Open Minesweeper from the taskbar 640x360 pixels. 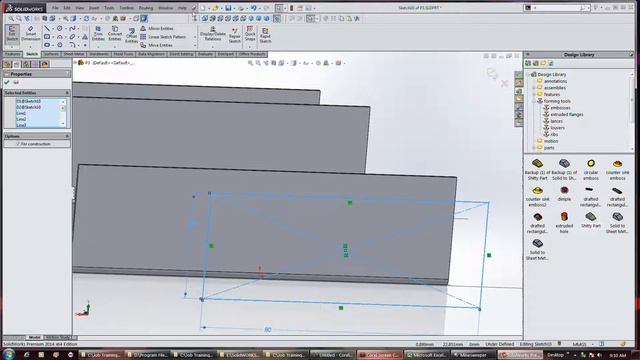[472, 355]
